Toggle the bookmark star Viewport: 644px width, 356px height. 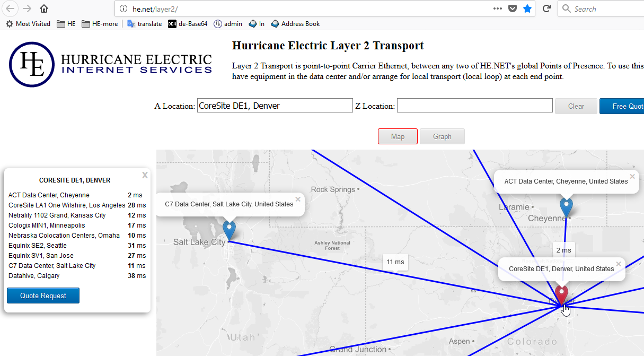[x=527, y=8]
